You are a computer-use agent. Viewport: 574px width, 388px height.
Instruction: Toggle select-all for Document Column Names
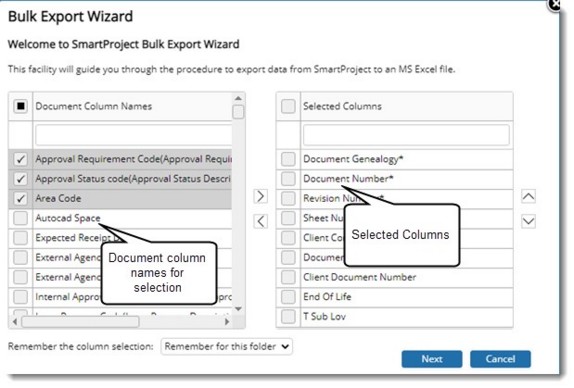click(x=20, y=106)
